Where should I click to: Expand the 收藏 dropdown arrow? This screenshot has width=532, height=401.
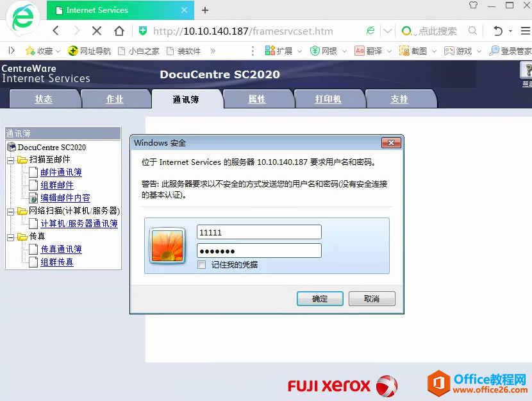click(58, 51)
